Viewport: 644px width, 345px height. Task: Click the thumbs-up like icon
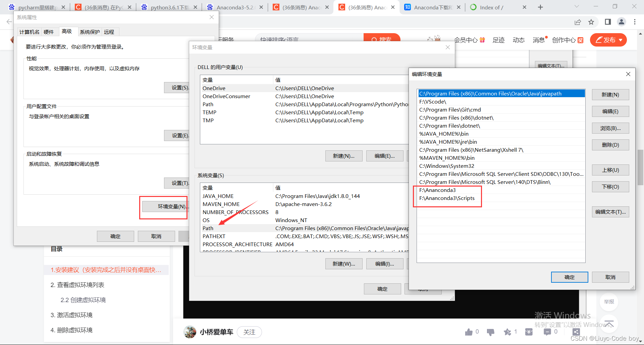(469, 332)
